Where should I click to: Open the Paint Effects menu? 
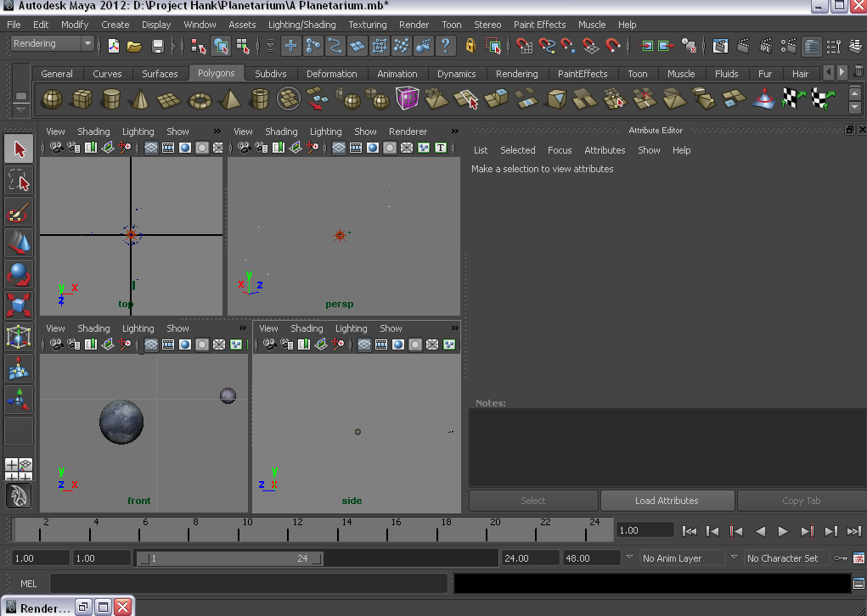[540, 25]
